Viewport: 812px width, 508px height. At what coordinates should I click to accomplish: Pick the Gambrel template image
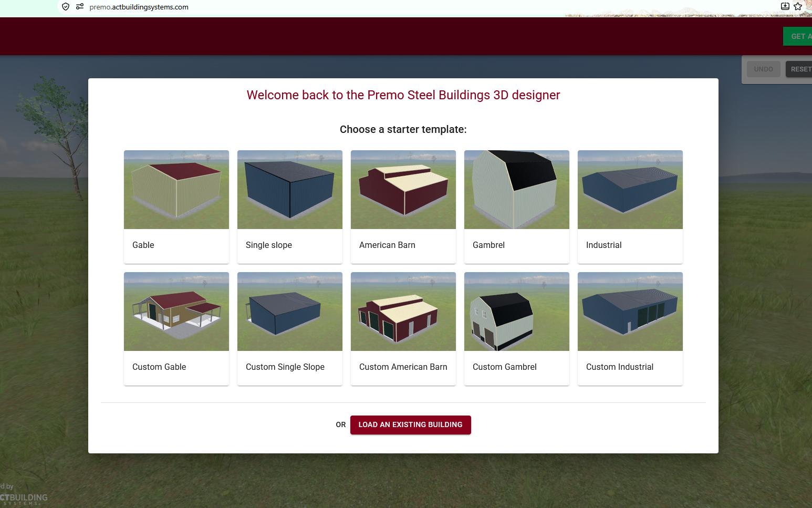coord(517,190)
